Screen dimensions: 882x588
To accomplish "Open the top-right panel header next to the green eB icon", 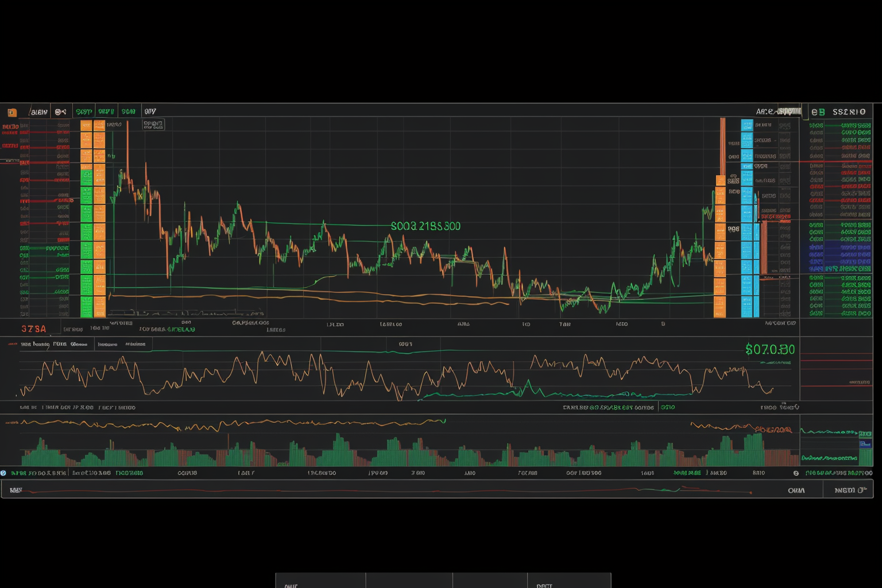I will coord(849,112).
